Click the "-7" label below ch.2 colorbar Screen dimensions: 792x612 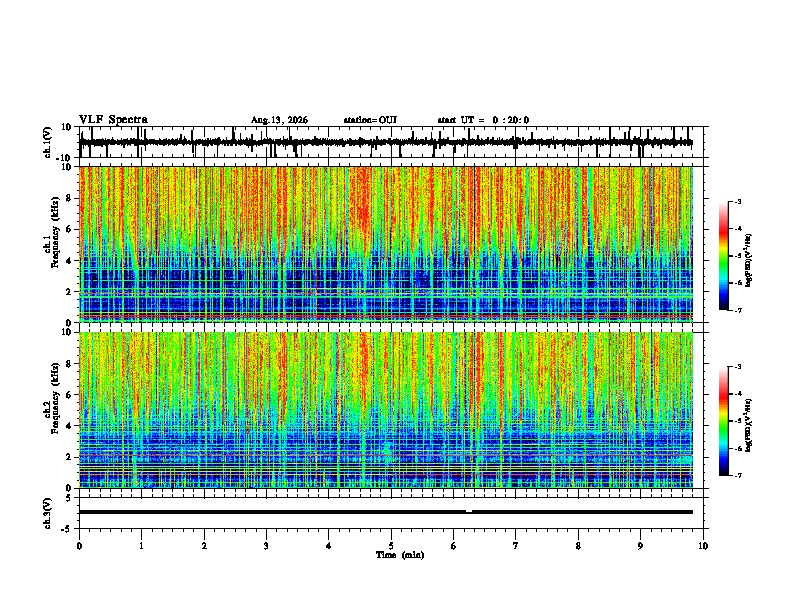point(737,476)
